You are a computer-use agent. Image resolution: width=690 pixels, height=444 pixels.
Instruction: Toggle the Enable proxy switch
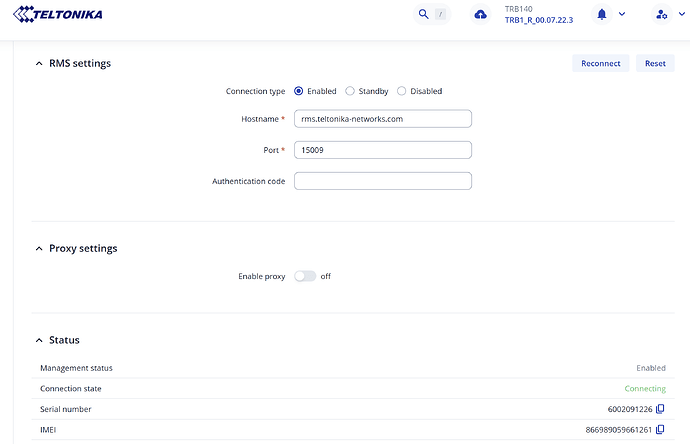point(305,276)
